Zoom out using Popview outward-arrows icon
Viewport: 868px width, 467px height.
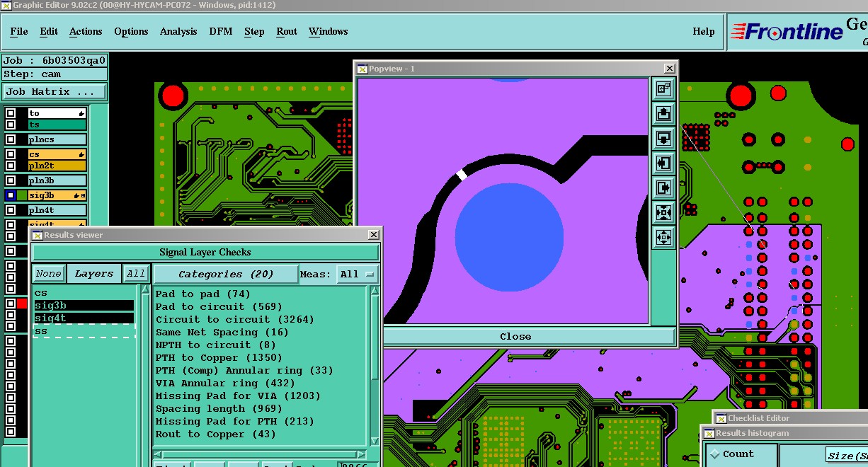(663, 237)
